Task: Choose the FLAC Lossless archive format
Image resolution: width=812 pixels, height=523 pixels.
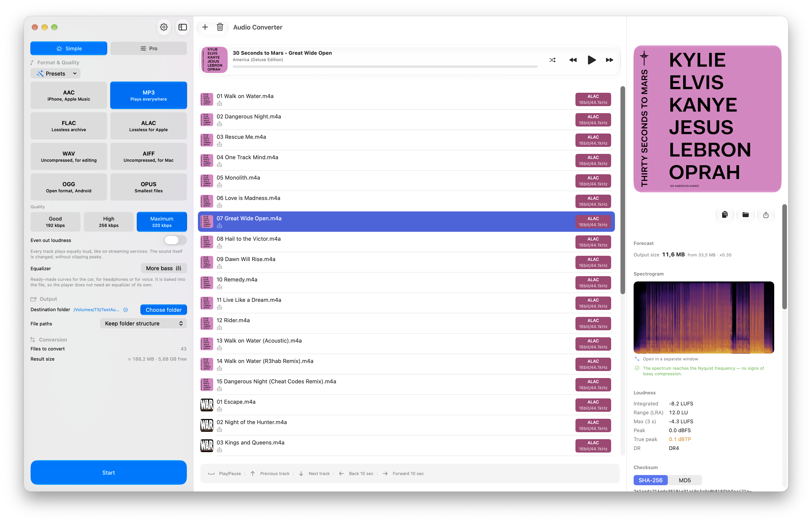Action: tap(69, 126)
